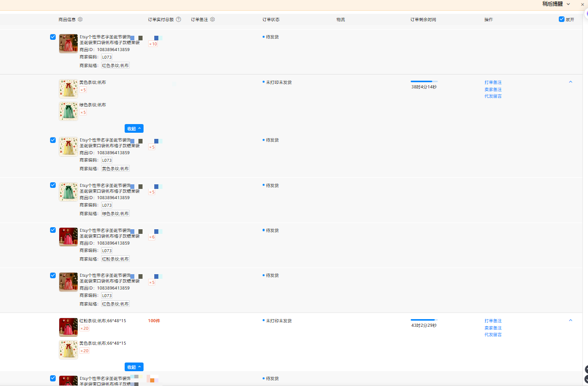Toggle the 展开 checkbox in the header

[x=561, y=19]
